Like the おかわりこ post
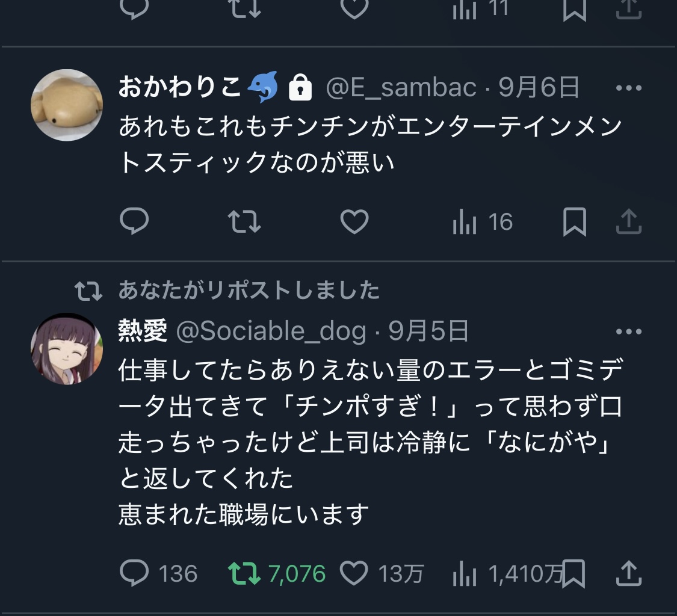 point(354,223)
